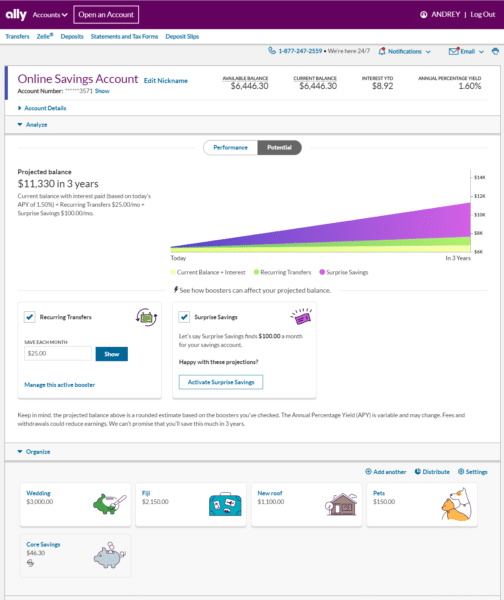Click the Settings gear icon in Organize

tap(461, 471)
